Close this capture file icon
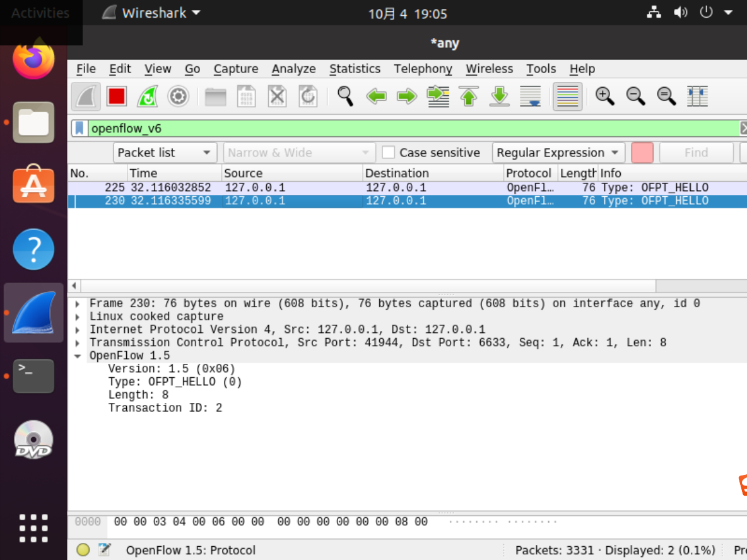The width and height of the screenshot is (747, 560). click(277, 96)
